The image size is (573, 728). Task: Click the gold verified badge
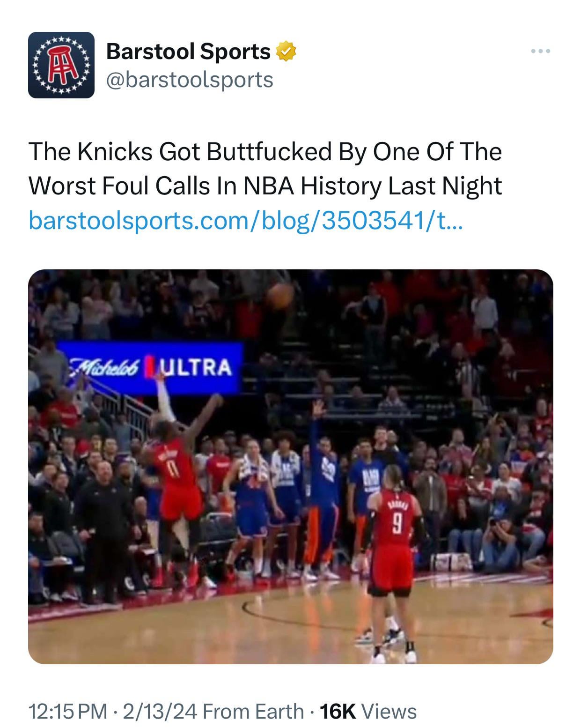click(x=286, y=51)
